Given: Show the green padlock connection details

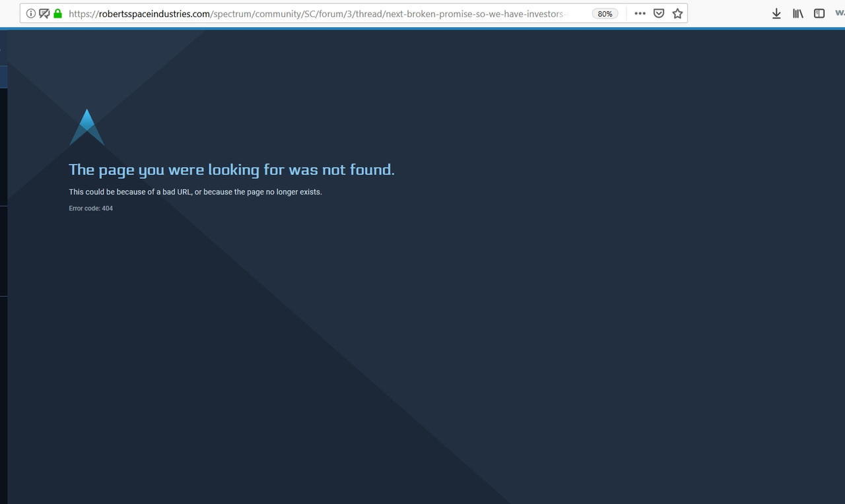Looking at the screenshot, I should click(x=58, y=13).
